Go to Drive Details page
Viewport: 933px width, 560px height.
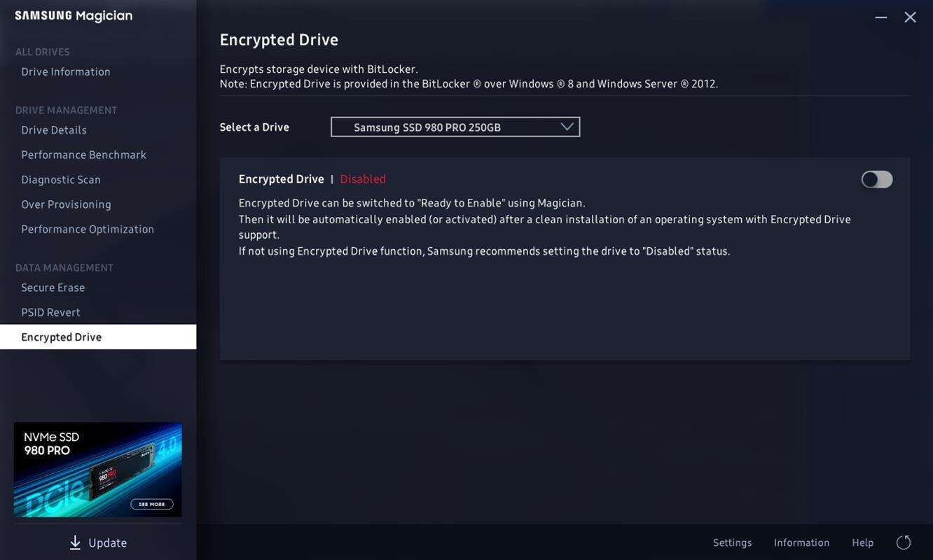tap(54, 130)
